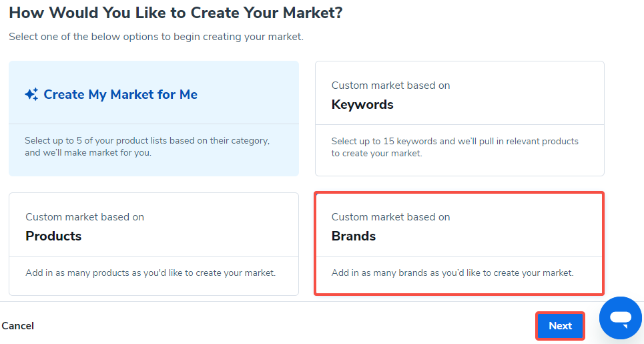
Task: Click the divider line inside the Brands card
Action: point(459,256)
